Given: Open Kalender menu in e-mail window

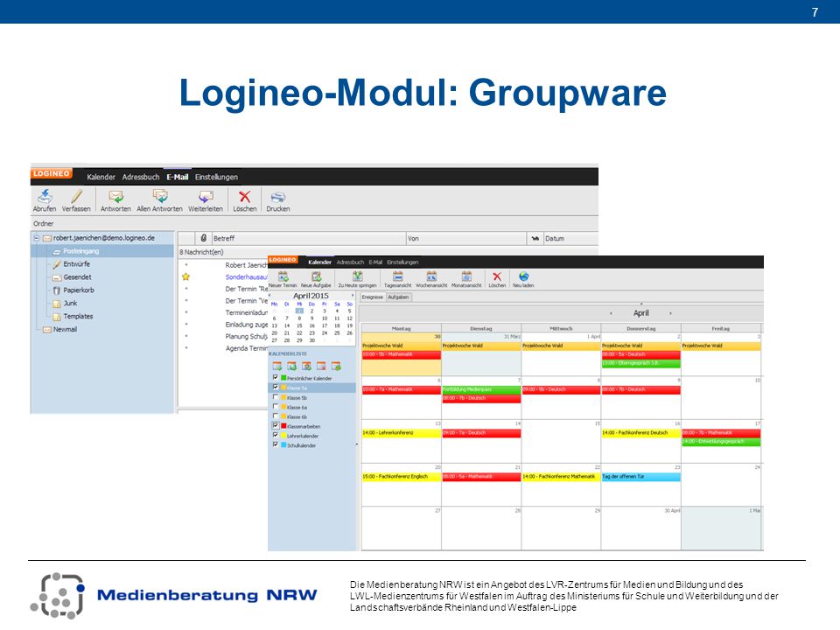Looking at the screenshot, I should (x=101, y=177).
